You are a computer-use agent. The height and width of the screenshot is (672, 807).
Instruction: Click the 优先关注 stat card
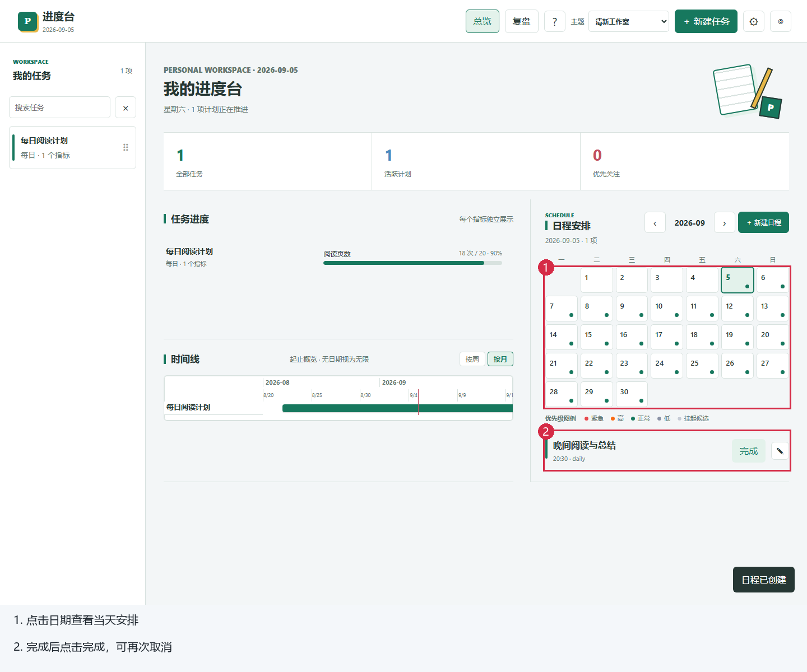pyautogui.click(x=685, y=161)
